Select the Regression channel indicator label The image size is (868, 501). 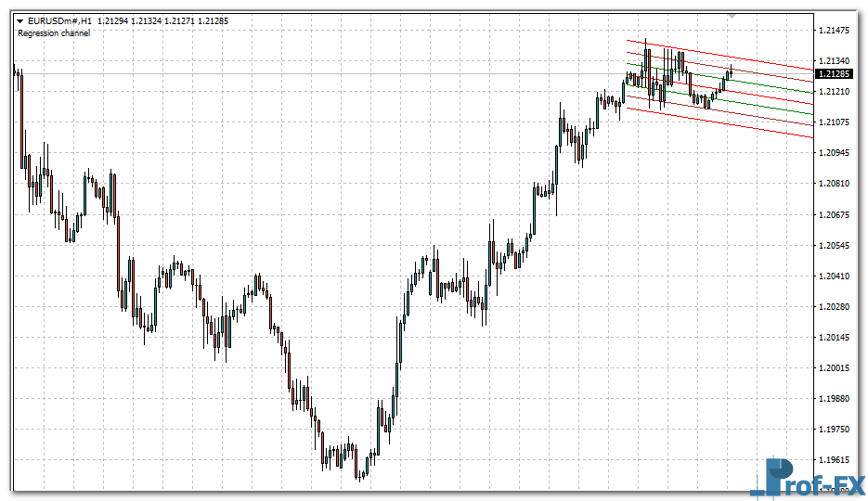tap(54, 33)
